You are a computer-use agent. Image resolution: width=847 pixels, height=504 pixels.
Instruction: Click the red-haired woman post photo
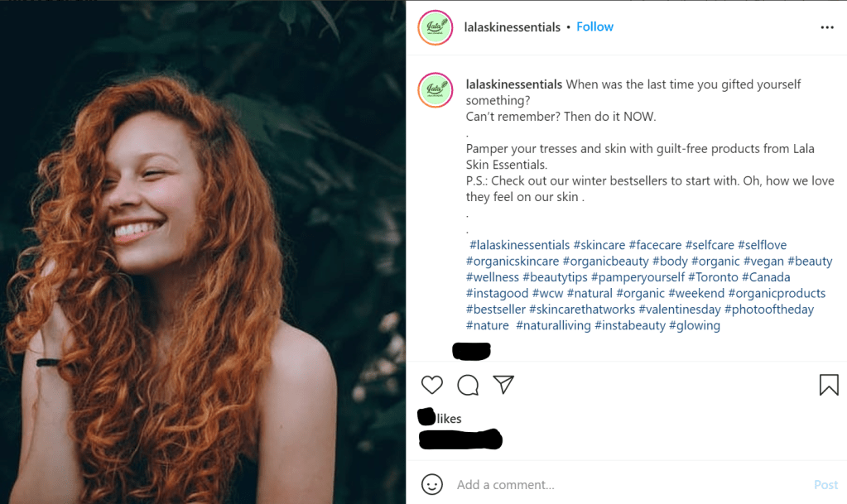tap(203, 252)
